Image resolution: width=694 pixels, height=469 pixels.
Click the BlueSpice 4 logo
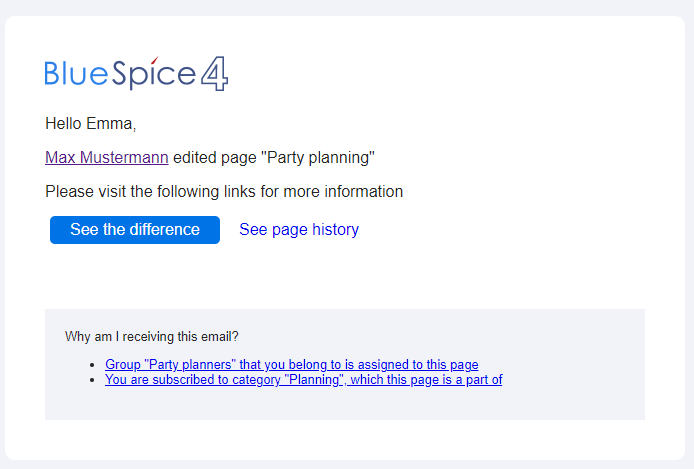tap(137, 74)
